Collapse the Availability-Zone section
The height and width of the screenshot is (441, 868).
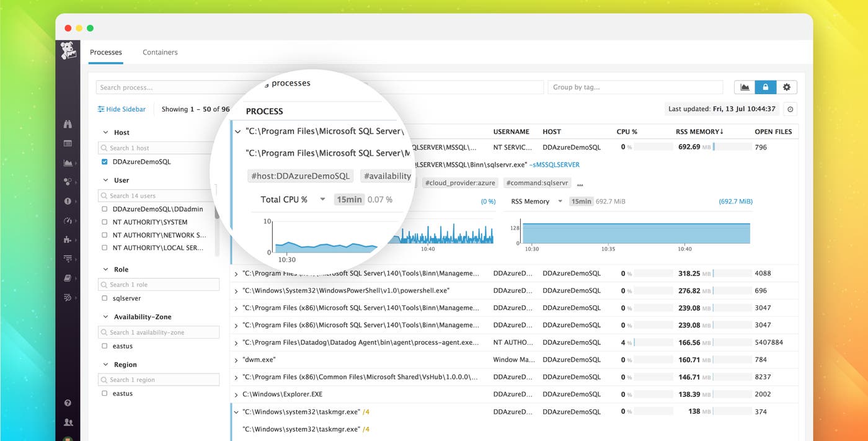[x=104, y=316]
